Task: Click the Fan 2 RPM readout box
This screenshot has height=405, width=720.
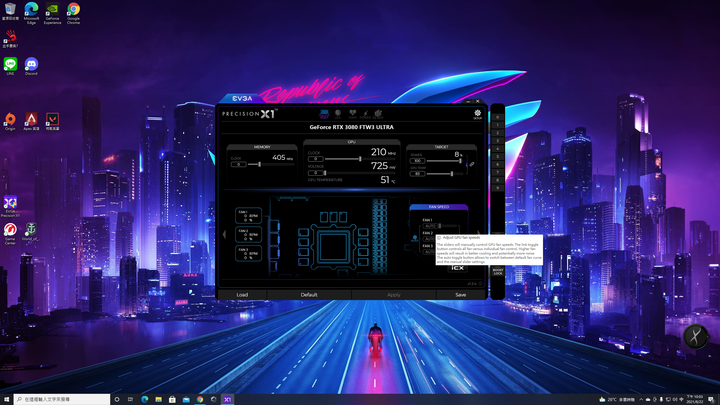Action: point(248,234)
